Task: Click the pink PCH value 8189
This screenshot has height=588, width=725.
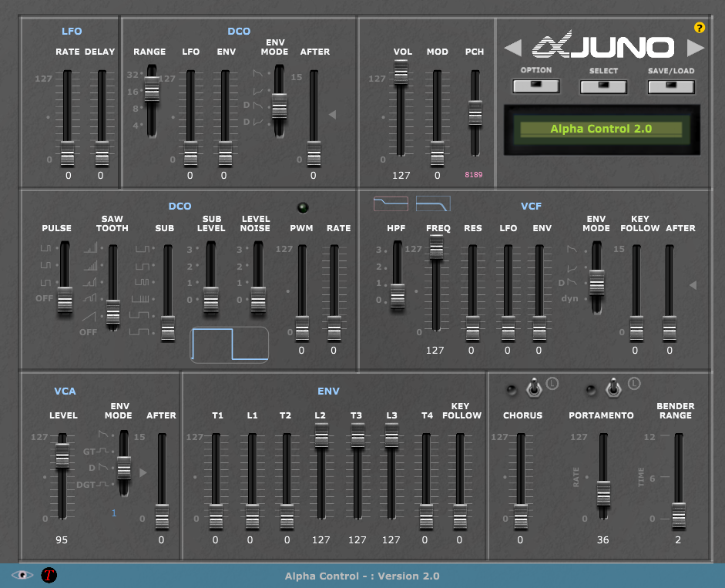Action: pos(474,174)
